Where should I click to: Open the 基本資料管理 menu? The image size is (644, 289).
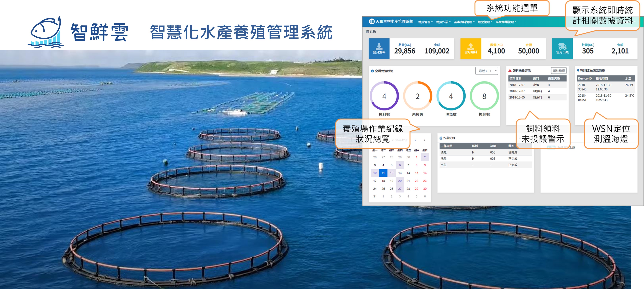[464, 22]
